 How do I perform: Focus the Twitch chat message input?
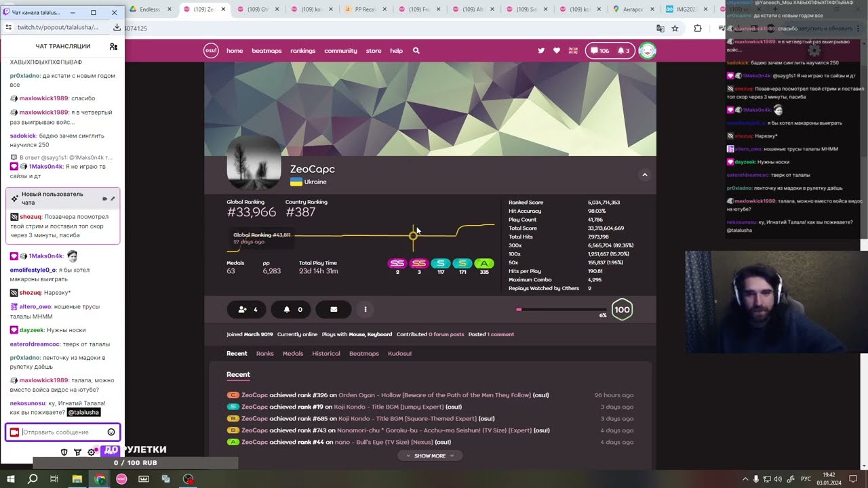tap(63, 432)
